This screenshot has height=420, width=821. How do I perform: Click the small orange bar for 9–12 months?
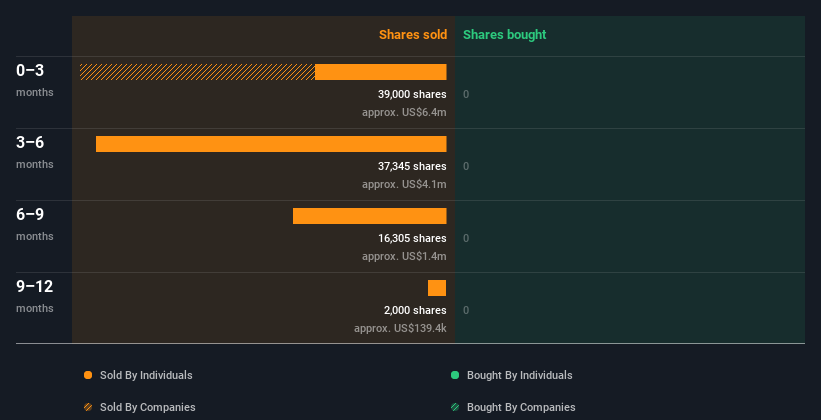[x=437, y=288]
